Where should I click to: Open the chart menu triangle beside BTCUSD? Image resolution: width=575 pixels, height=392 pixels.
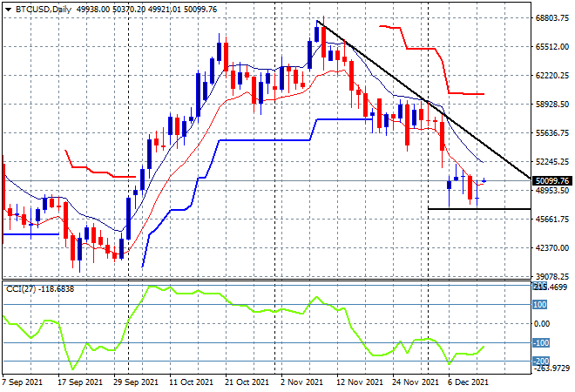point(8,10)
